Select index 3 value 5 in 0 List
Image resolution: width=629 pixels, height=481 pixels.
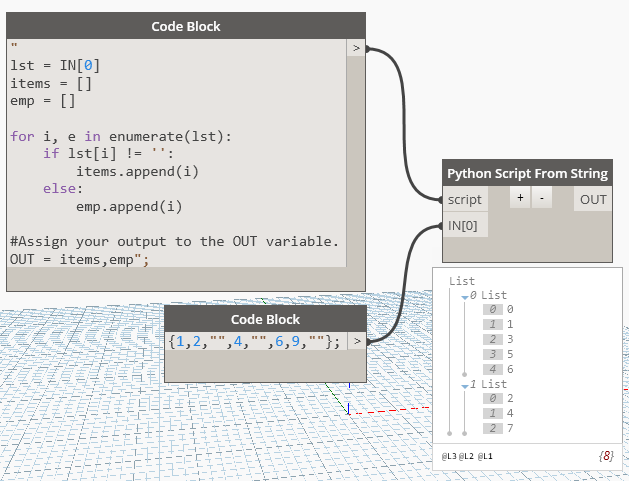point(498,354)
